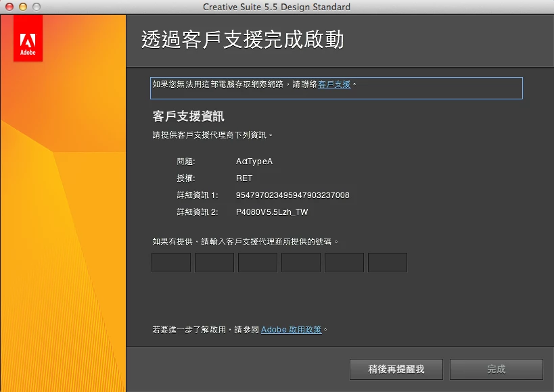Click the 透過客戶支援完成啟動 title

point(243,39)
